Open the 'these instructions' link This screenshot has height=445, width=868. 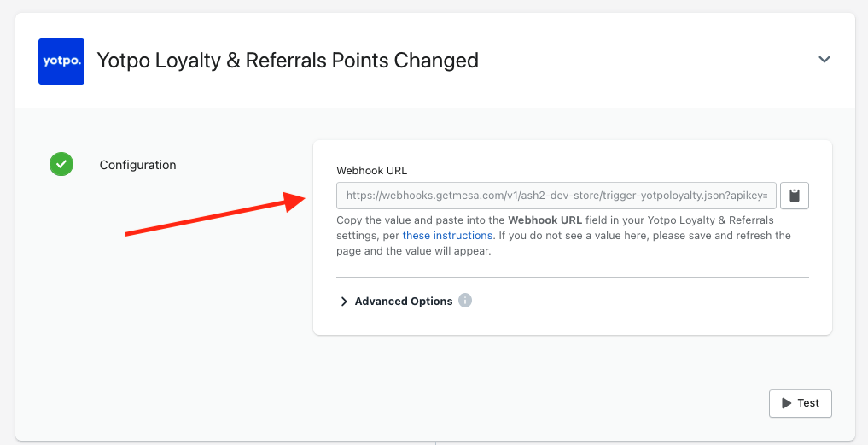pyautogui.click(x=447, y=236)
